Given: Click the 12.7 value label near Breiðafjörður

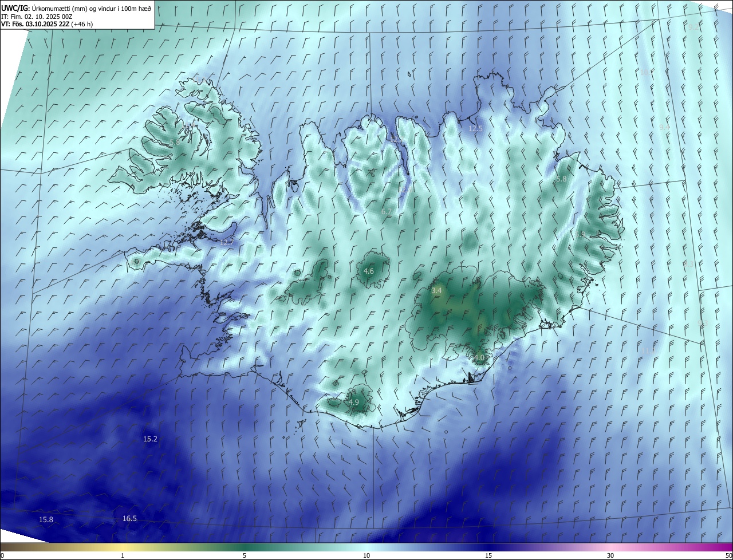Looking at the screenshot, I should click(227, 242).
